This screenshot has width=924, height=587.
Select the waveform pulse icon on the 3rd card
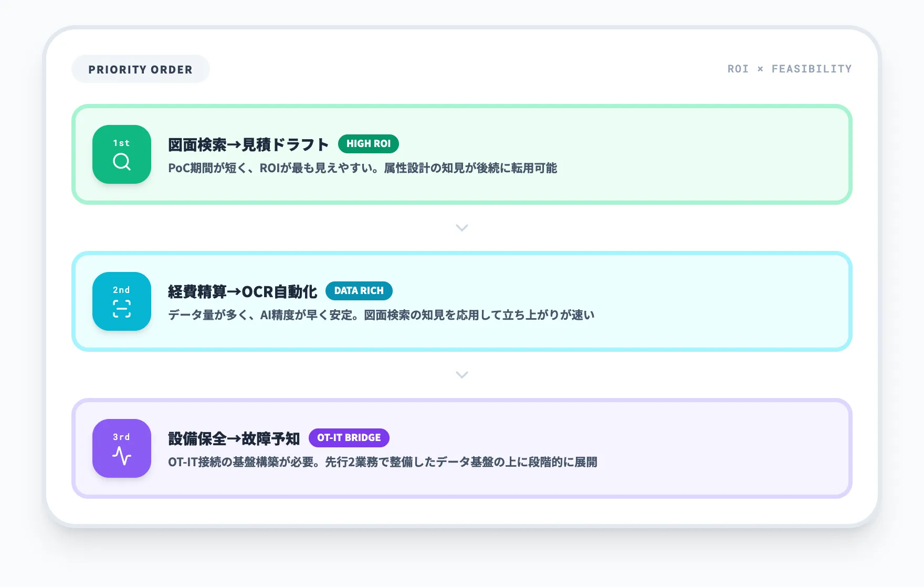pos(122,456)
